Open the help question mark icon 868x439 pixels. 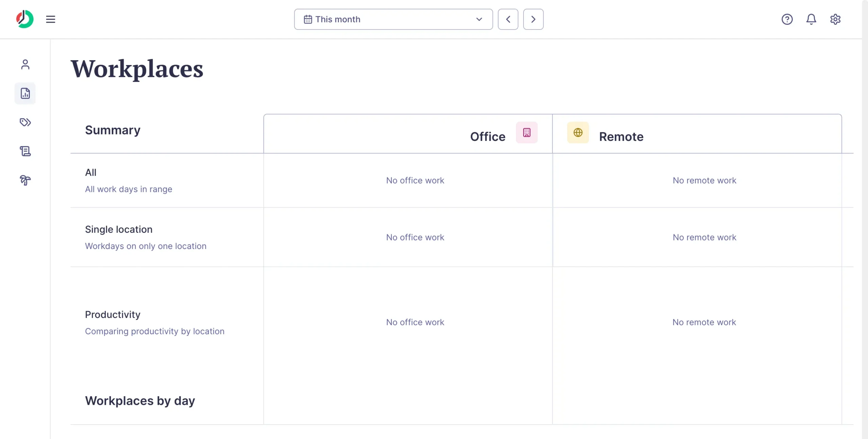point(787,19)
